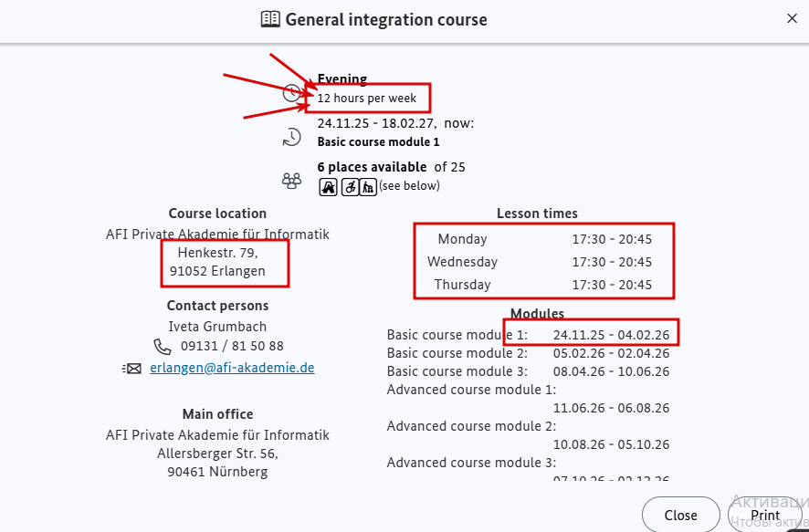Click the General integration course title
Image resolution: width=809 pixels, height=532 pixels.
click(386, 19)
